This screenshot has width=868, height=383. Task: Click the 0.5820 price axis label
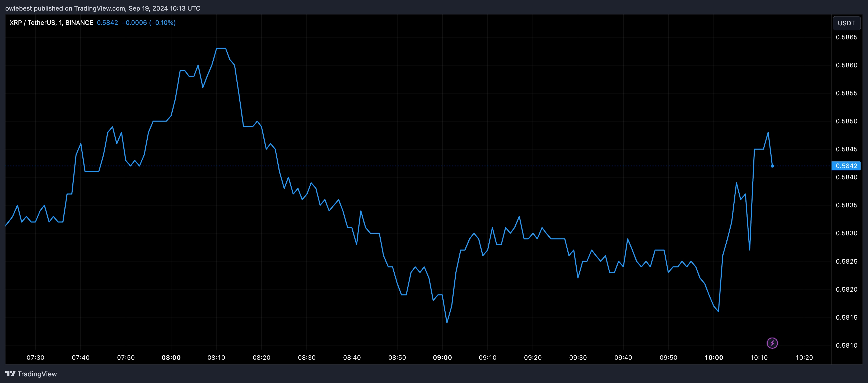(846, 289)
